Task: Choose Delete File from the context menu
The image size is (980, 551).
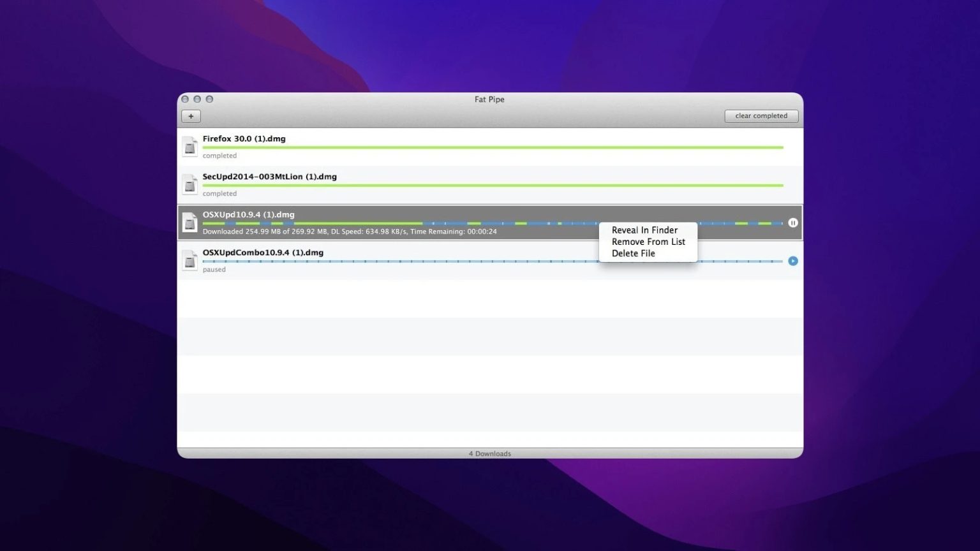Action: coord(634,253)
